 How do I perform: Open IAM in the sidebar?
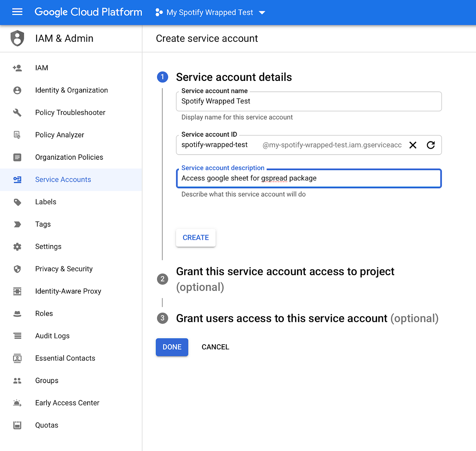click(71, 68)
